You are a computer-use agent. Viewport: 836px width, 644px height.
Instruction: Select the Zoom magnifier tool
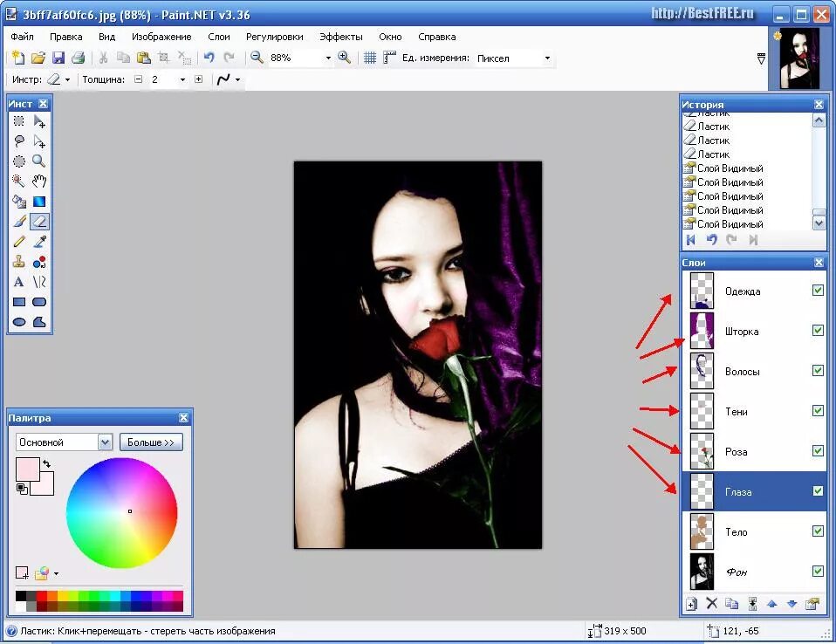point(39,161)
